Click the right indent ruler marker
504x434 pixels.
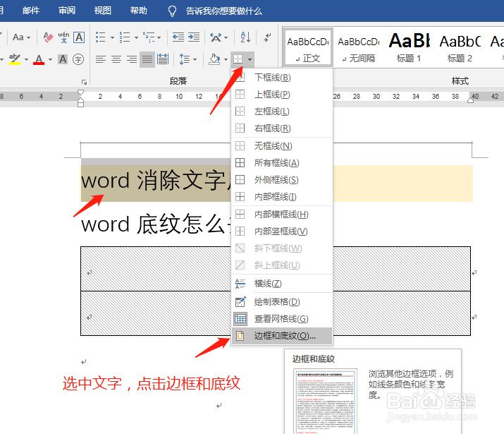(471, 100)
